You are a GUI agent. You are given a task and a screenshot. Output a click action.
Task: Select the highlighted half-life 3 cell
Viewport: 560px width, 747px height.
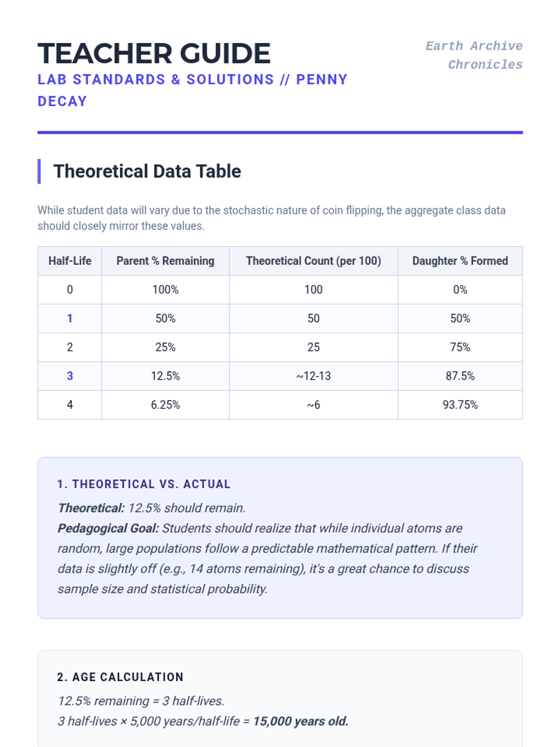70,376
